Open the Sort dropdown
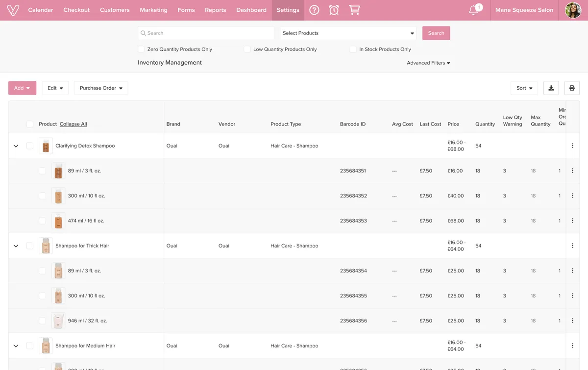This screenshot has height=370, width=588. (524, 88)
